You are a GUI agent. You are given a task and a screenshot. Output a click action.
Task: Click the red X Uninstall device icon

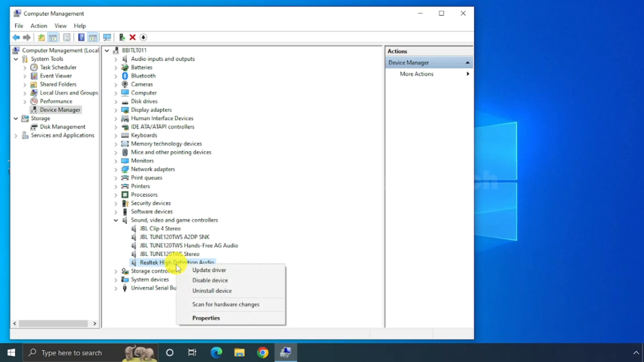click(133, 38)
